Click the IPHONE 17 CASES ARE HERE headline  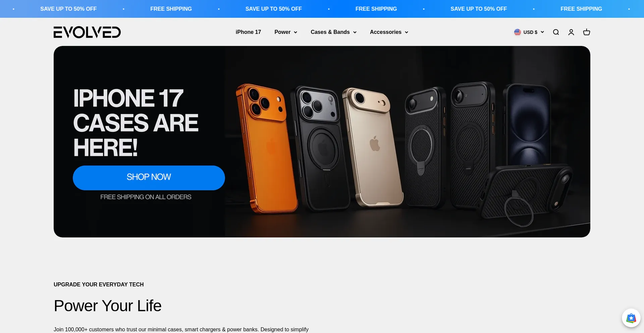(x=136, y=123)
